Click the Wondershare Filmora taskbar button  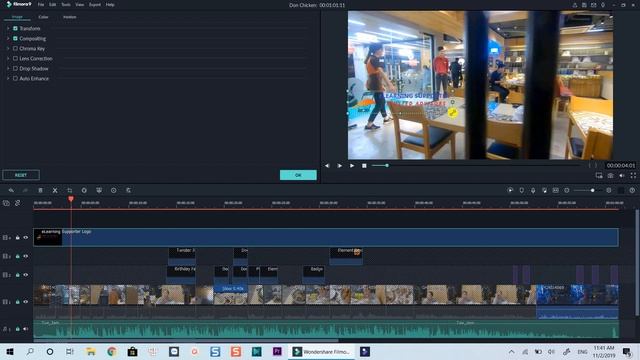tap(322, 352)
